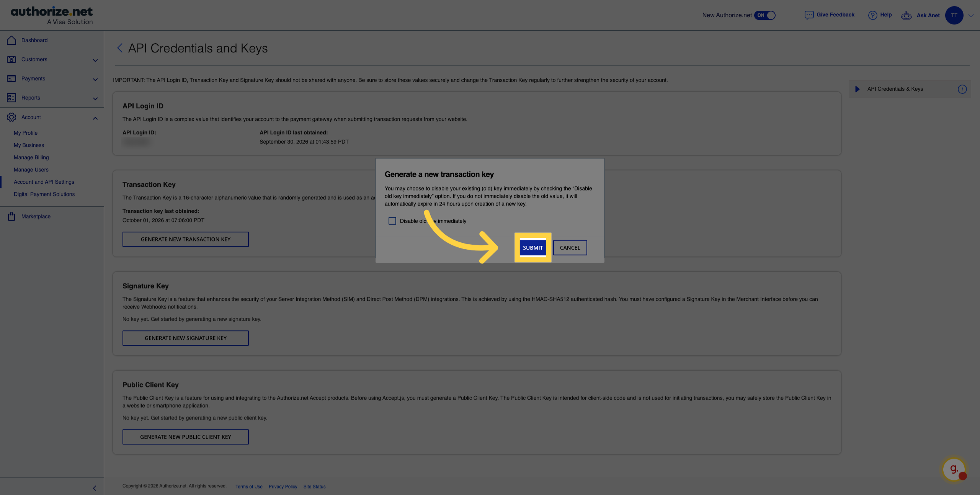Click the Account gear icon

(11, 117)
